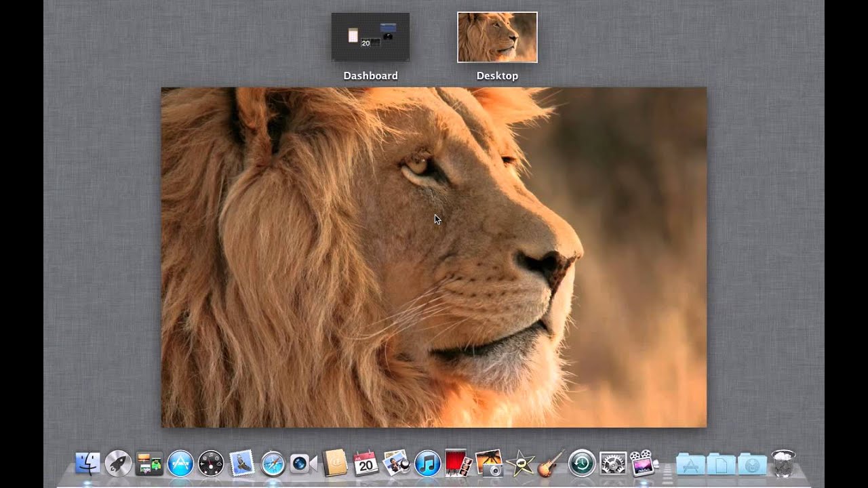Open Finder from the Dock
Image resolution: width=868 pixels, height=488 pixels.
pos(87,464)
